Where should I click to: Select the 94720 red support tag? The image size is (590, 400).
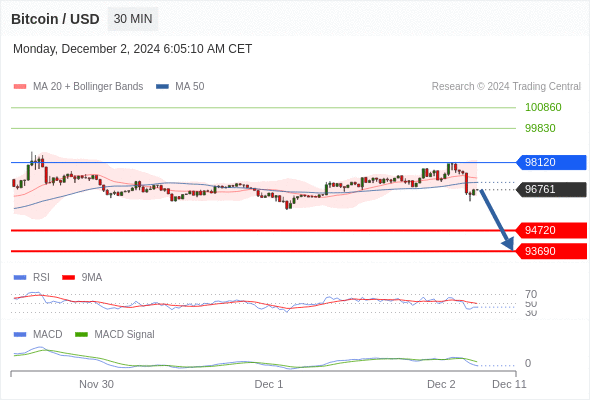(x=551, y=230)
